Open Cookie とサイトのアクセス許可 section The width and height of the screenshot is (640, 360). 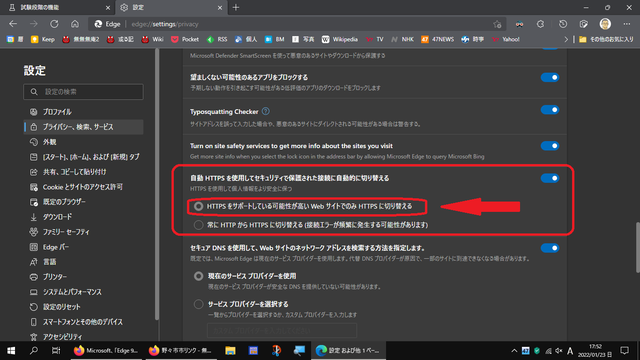point(83,187)
